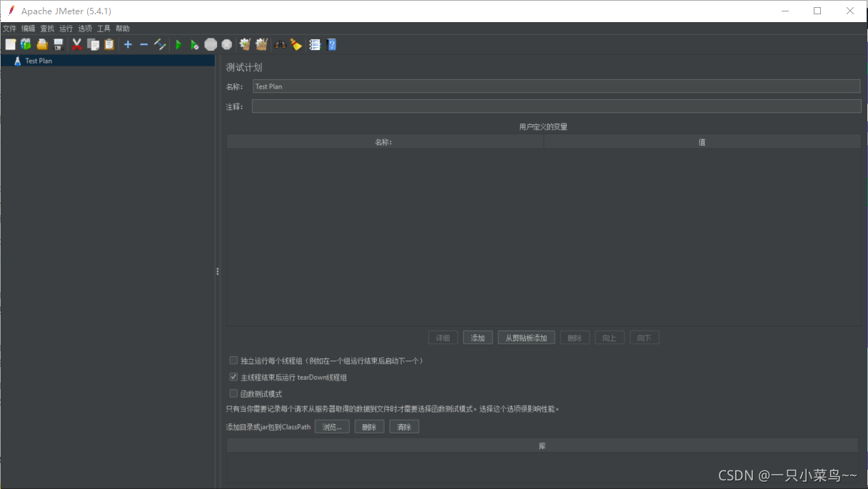868x489 pixels.
Task: Open the Function Helper list icon
Action: click(314, 44)
